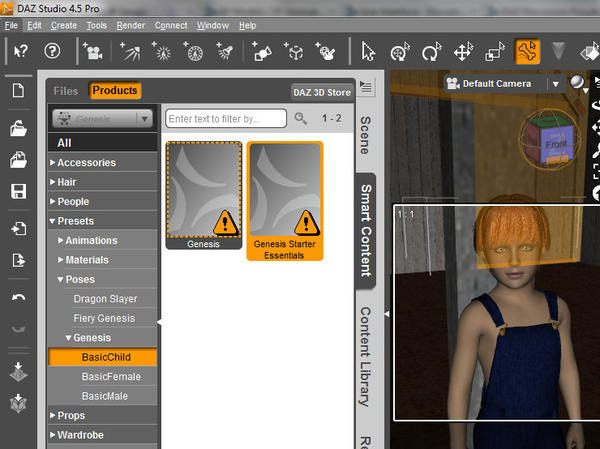Toggle the ActivePose bone tool

[x=527, y=51]
